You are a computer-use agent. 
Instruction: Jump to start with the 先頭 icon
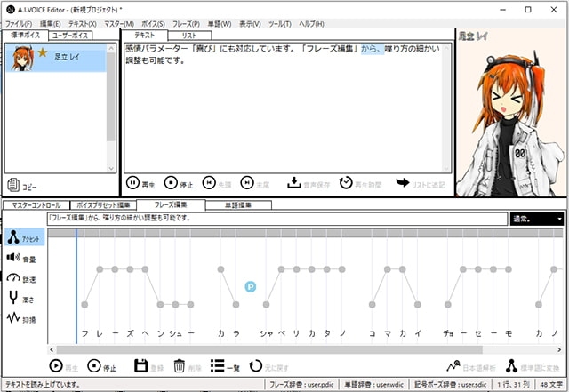point(209,182)
